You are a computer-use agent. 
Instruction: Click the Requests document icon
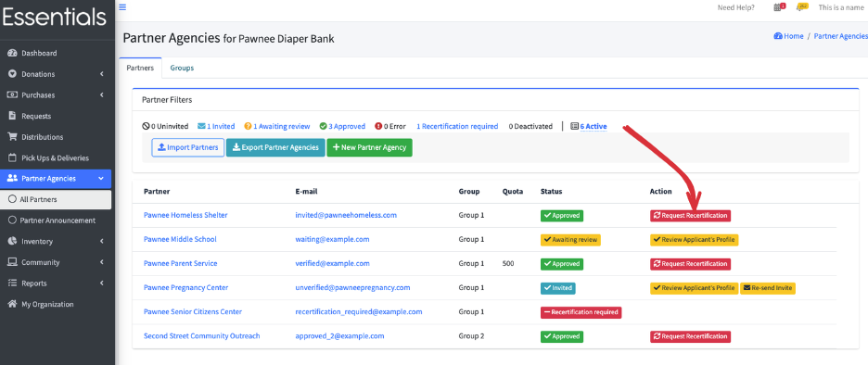click(12, 116)
